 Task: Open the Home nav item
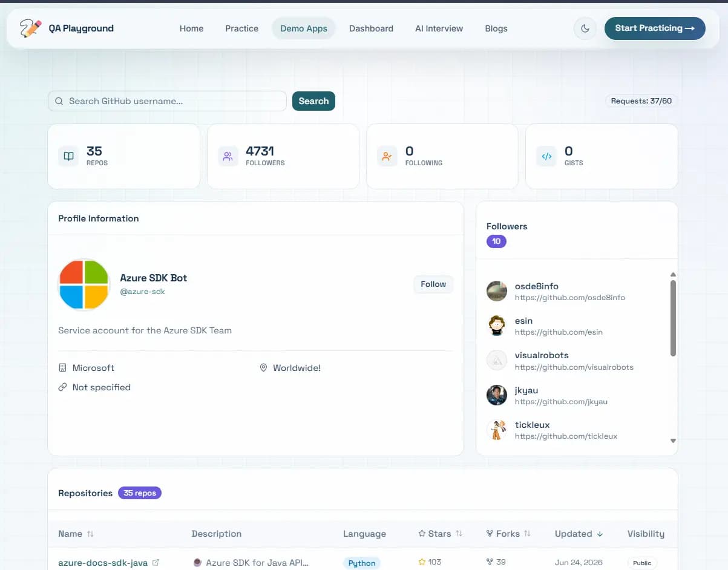(191, 28)
